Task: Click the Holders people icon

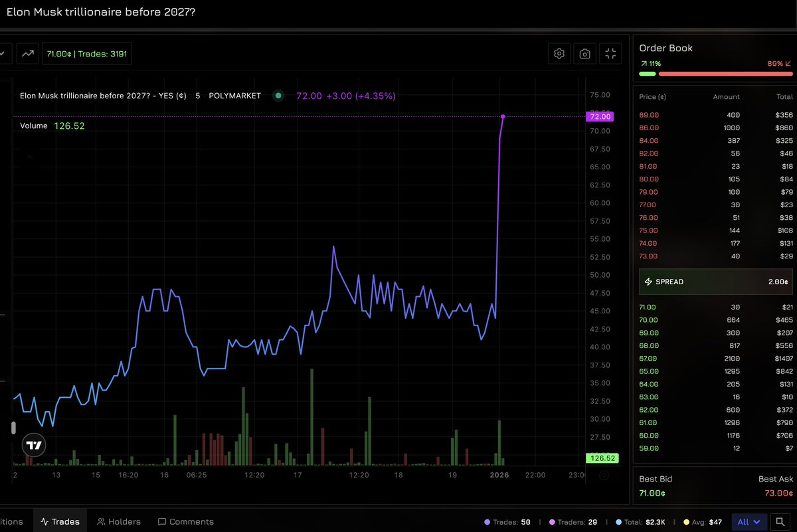Action: (101, 522)
